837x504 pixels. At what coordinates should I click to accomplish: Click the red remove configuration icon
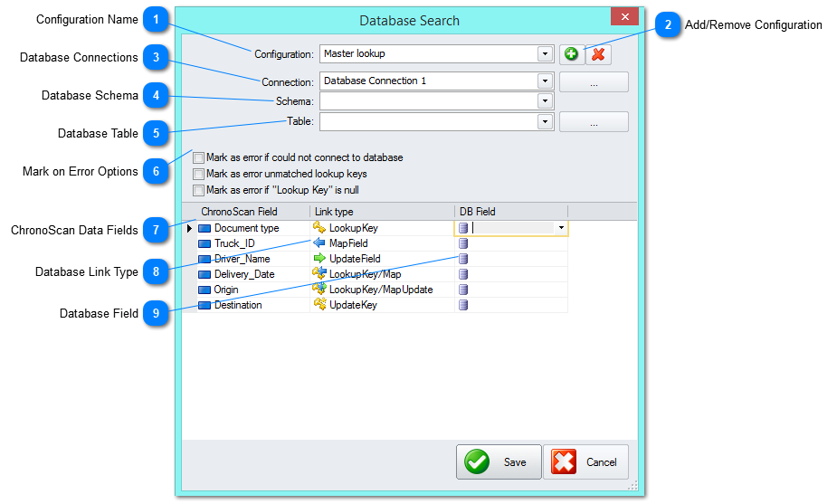pyautogui.click(x=598, y=54)
